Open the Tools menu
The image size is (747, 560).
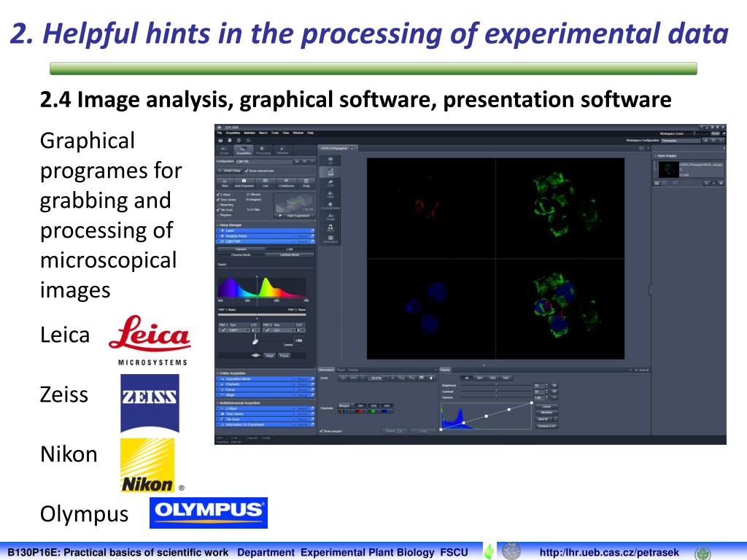coord(275,133)
